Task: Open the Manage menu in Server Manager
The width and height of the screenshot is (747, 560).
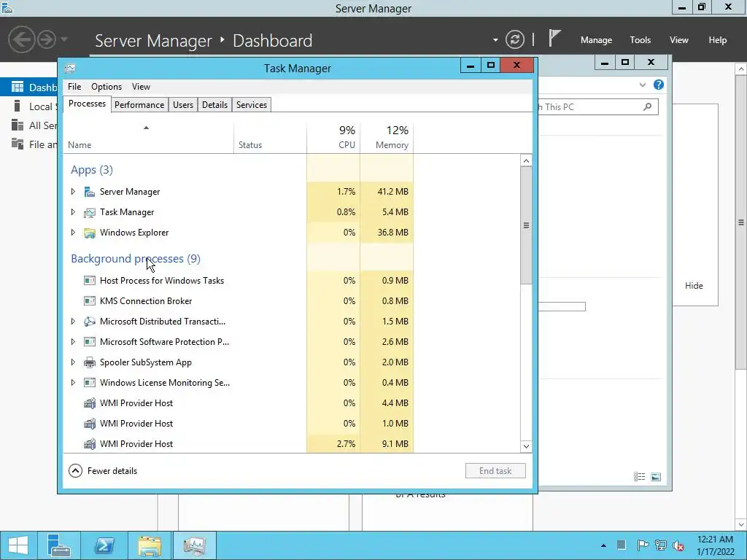Action: (596, 40)
